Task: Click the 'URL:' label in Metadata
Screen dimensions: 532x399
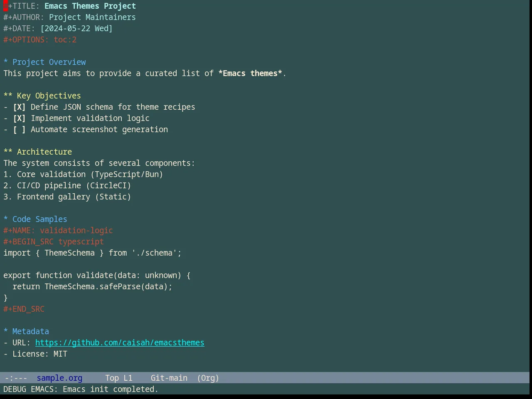Action: pyautogui.click(x=22, y=342)
